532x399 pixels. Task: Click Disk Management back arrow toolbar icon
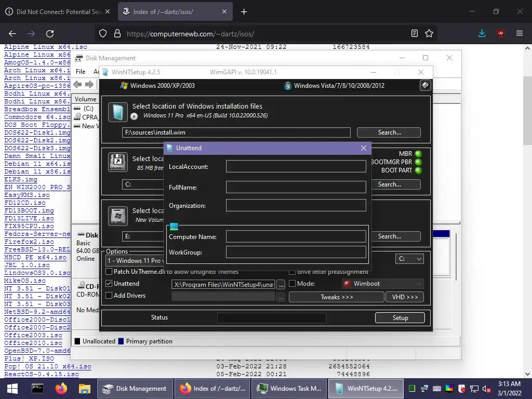click(x=78, y=85)
